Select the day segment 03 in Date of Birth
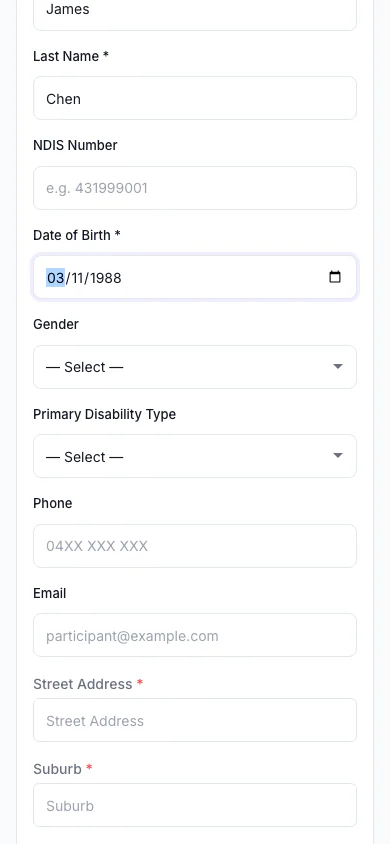The image size is (390, 844). tap(55, 278)
